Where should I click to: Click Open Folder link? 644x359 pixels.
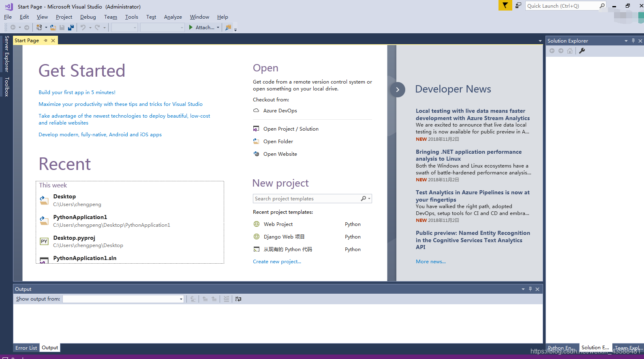278,141
